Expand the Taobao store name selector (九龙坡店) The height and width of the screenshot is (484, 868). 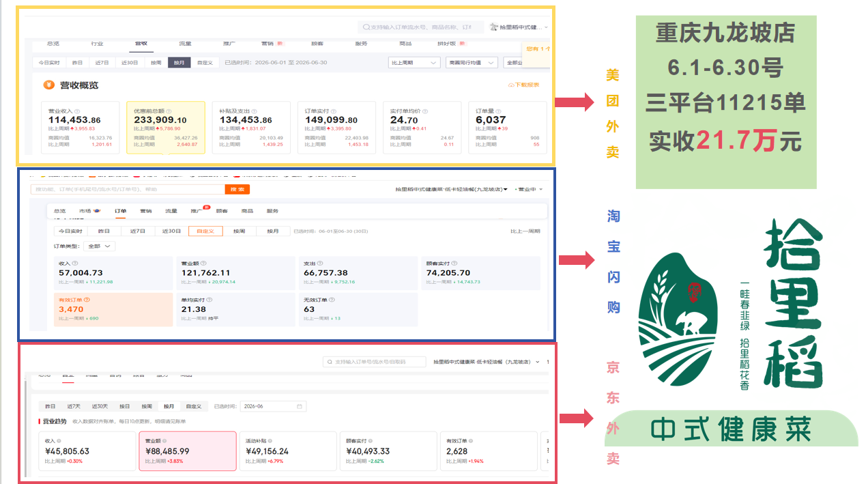click(506, 189)
